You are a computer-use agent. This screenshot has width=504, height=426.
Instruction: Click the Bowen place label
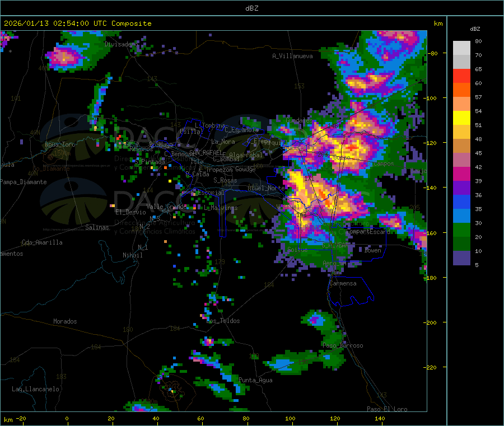pyautogui.click(x=372, y=250)
